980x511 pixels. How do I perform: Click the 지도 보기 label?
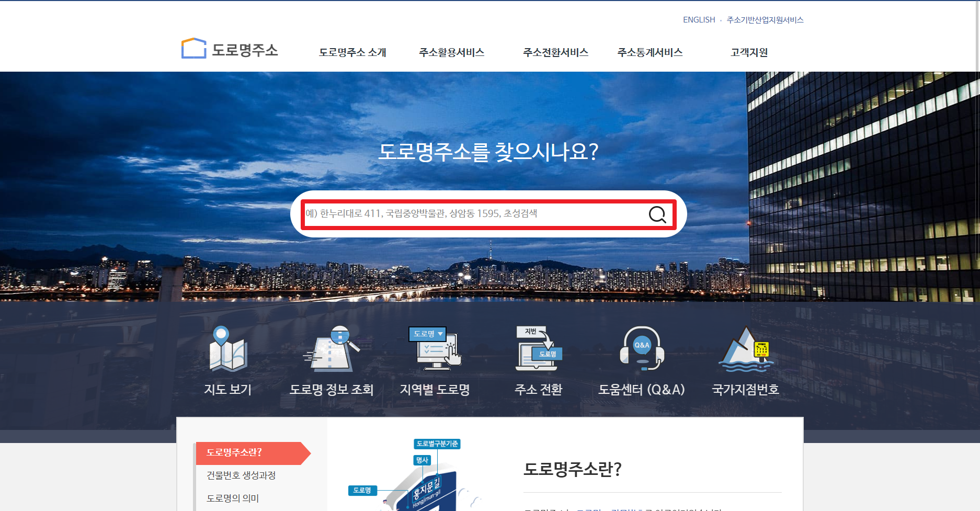coord(228,390)
